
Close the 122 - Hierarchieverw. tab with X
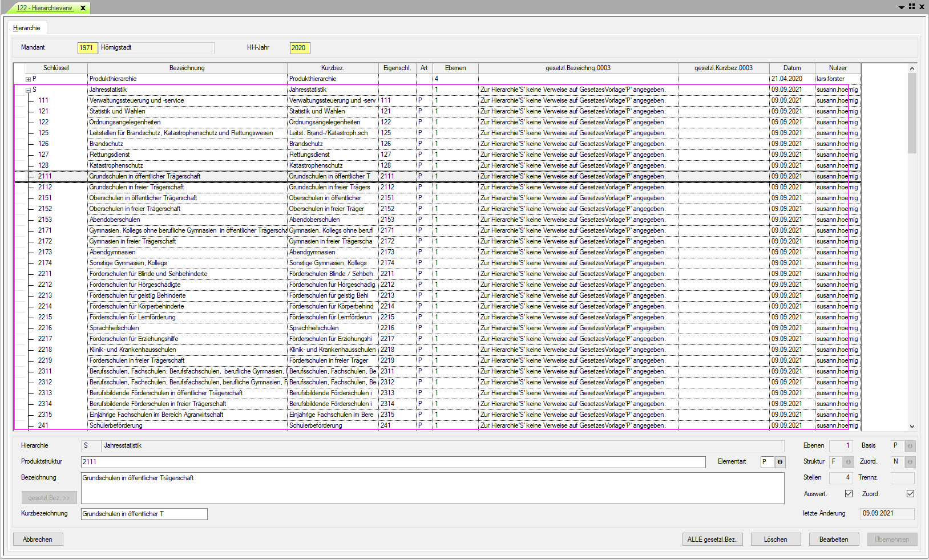tap(83, 8)
